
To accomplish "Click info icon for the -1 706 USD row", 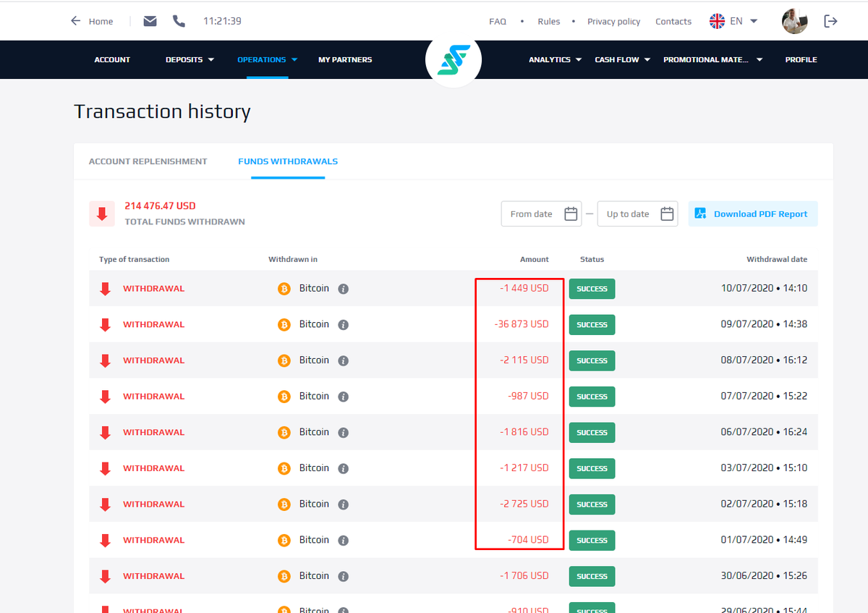I will (x=344, y=576).
